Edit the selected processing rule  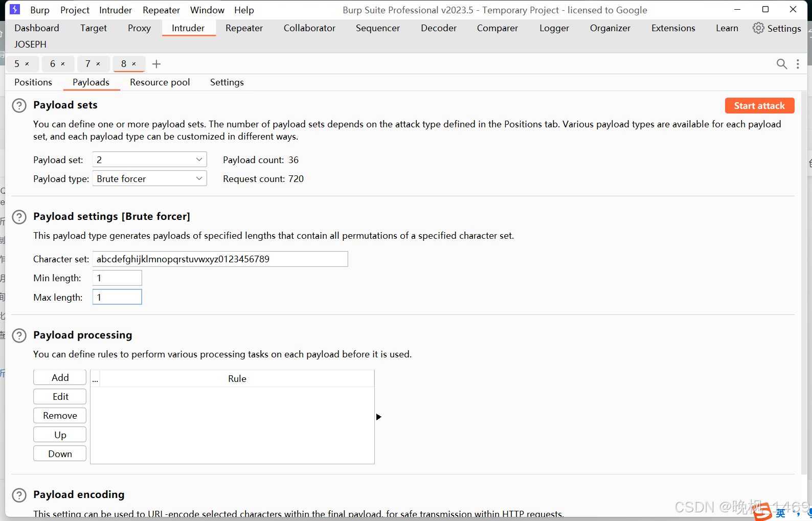[60, 396]
